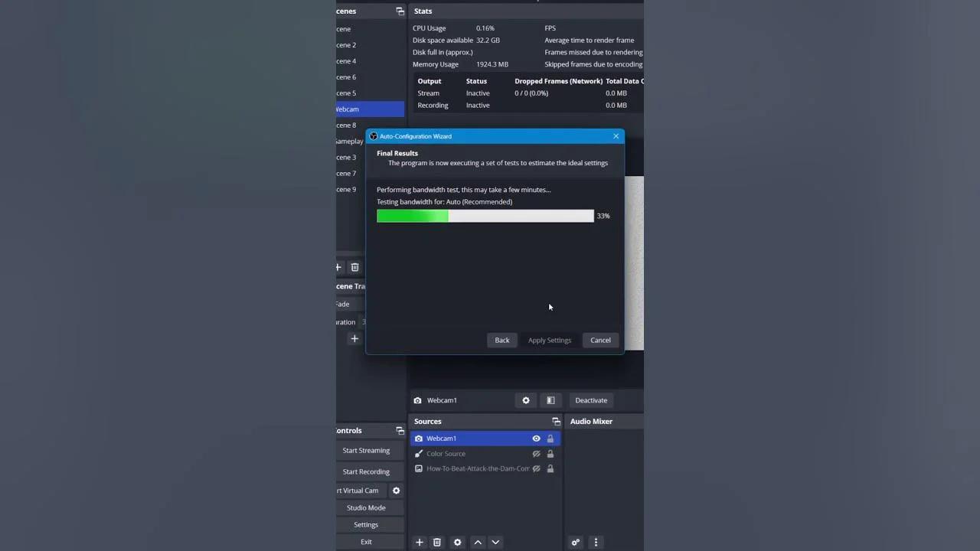The width and height of the screenshot is (980, 551).
Task: Delete the selected source using the trash icon
Action: point(437,542)
